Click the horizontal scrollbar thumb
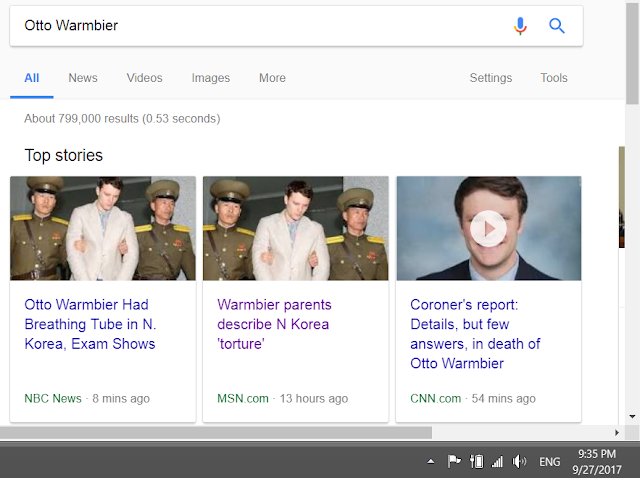Viewport: 640px width, 478px height. [x=216, y=433]
